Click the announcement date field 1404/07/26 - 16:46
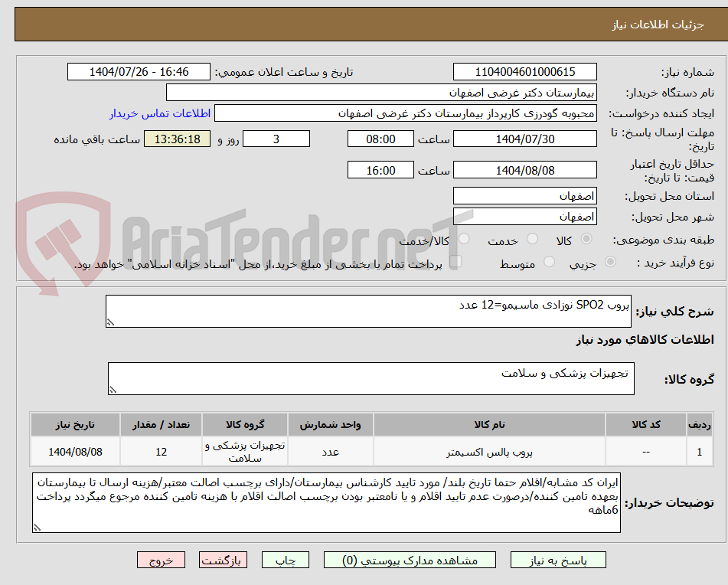728x585 pixels. (139, 72)
